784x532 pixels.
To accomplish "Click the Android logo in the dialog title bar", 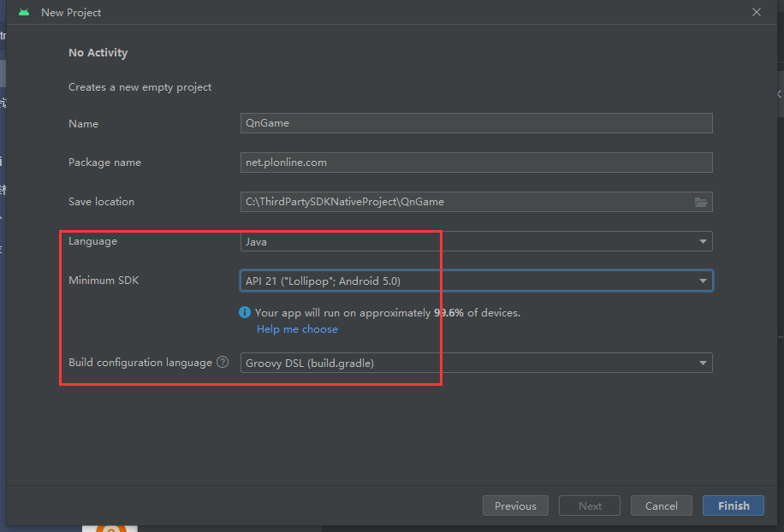I will coord(23,12).
